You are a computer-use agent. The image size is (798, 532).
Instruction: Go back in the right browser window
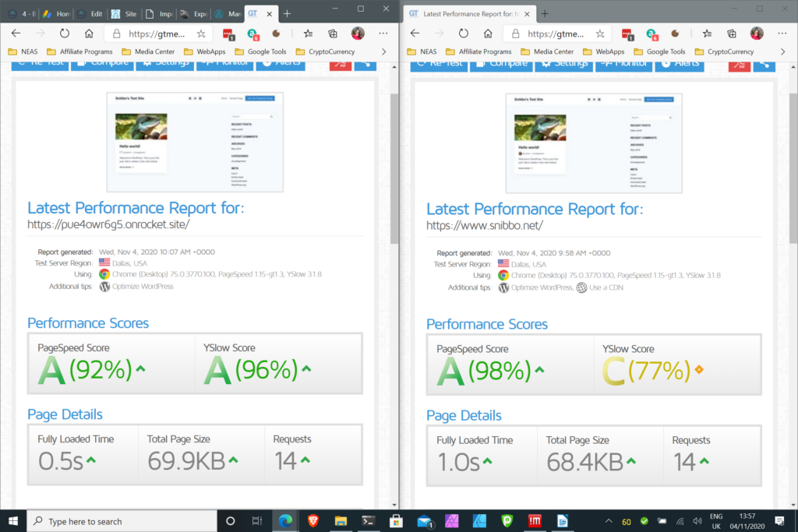[415, 33]
